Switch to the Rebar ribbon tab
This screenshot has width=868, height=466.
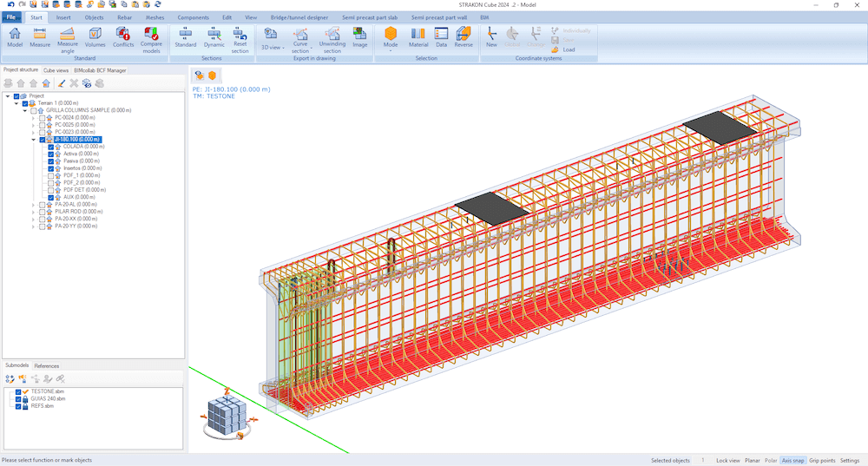tap(124, 16)
